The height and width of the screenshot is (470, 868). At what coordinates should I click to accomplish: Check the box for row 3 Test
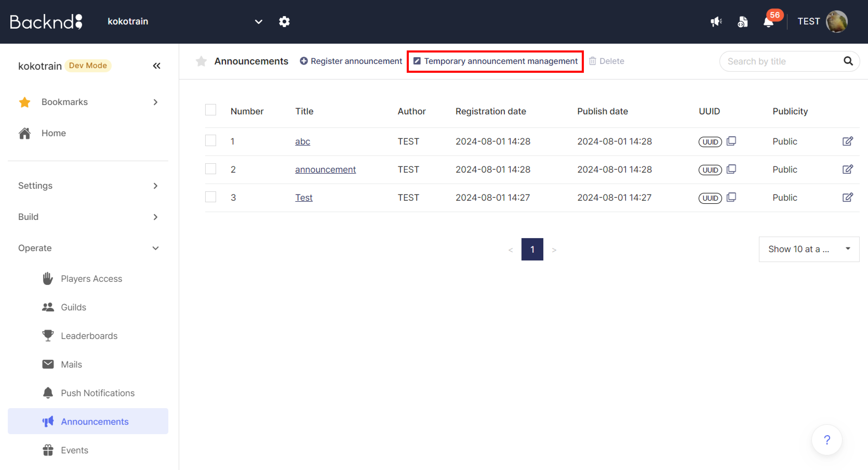click(x=211, y=197)
